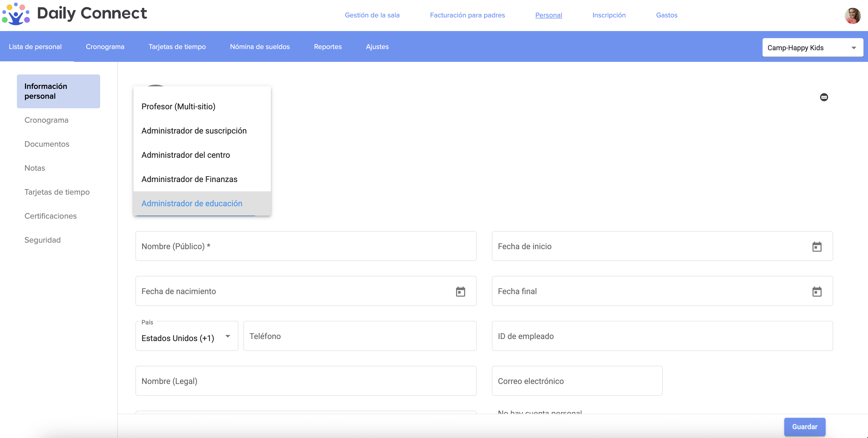Select Administrador de Finanzas option
The width and height of the screenshot is (868, 438).
click(x=189, y=179)
